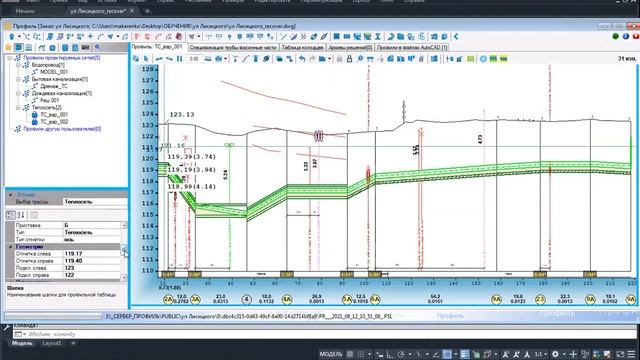Click properties list scrollbar down arrow
This screenshot has height=360, width=640.
pyautogui.click(x=124, y=278)
